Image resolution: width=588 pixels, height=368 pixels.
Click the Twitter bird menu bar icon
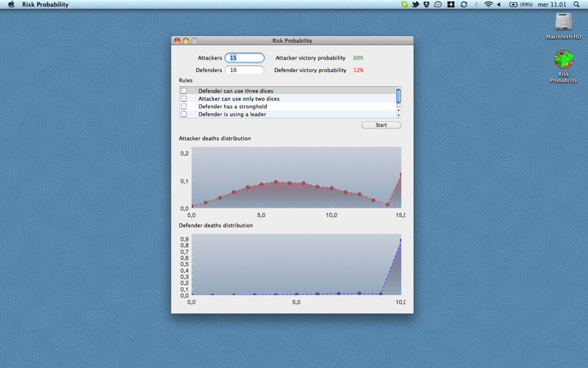[415, 4]
